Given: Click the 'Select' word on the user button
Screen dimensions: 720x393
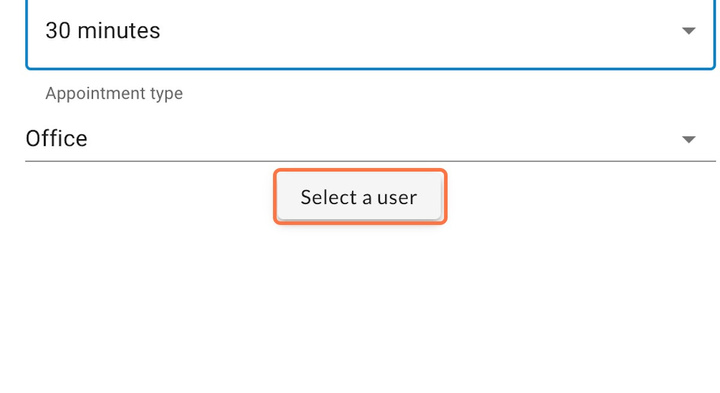Looking at the screenshot, I should 329,197.
